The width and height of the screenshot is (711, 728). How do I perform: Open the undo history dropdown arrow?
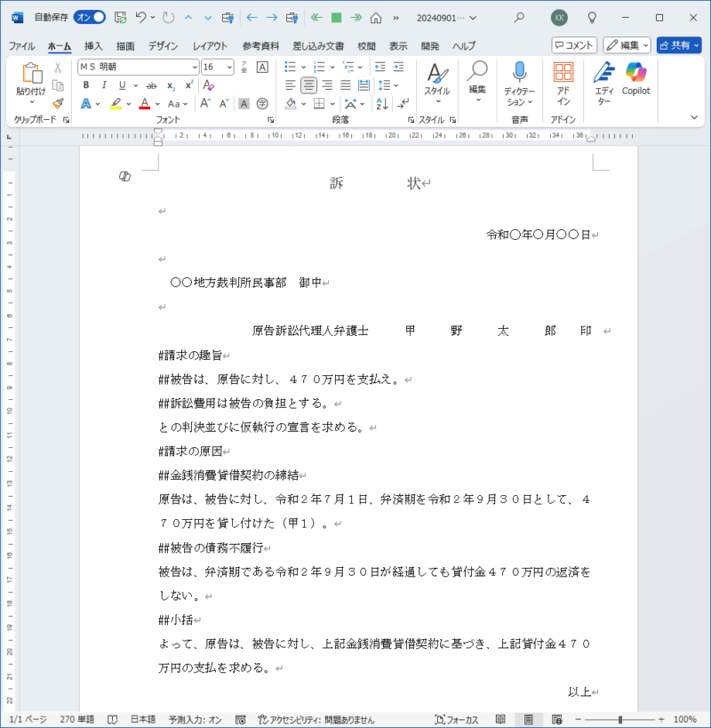point(153,18)
